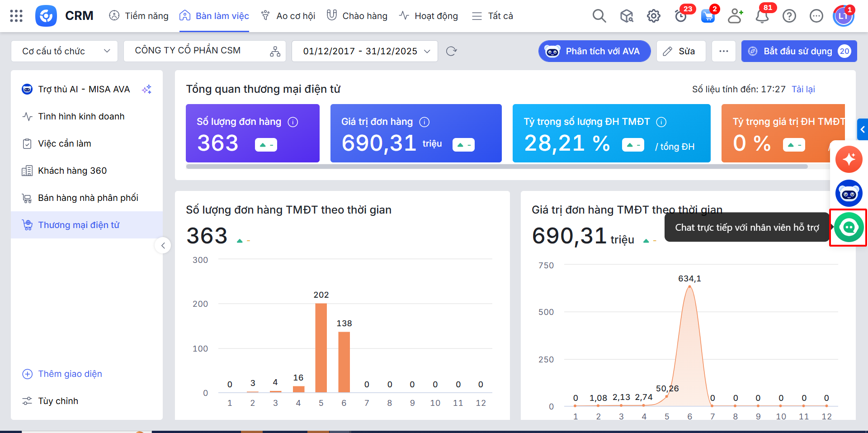Click the Thêm giao diện link
The height and width of the screenshot is (433, 868).
pyautogui.click(x=70, y=374)
